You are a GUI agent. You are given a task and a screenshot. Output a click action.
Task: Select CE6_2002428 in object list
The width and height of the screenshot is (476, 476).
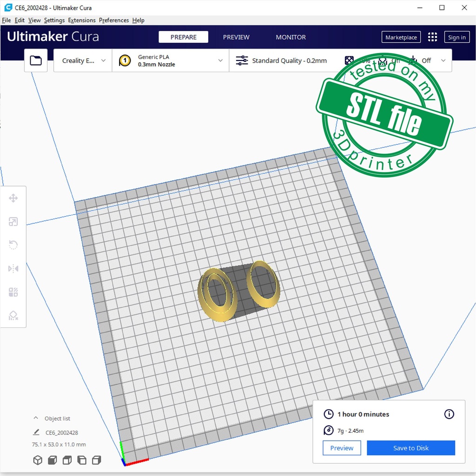click(x=61, y=433)
